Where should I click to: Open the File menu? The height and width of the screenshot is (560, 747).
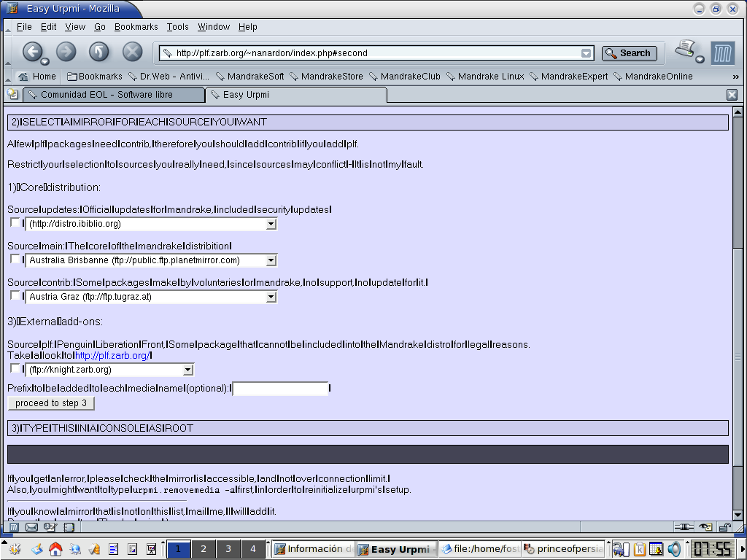24,27
